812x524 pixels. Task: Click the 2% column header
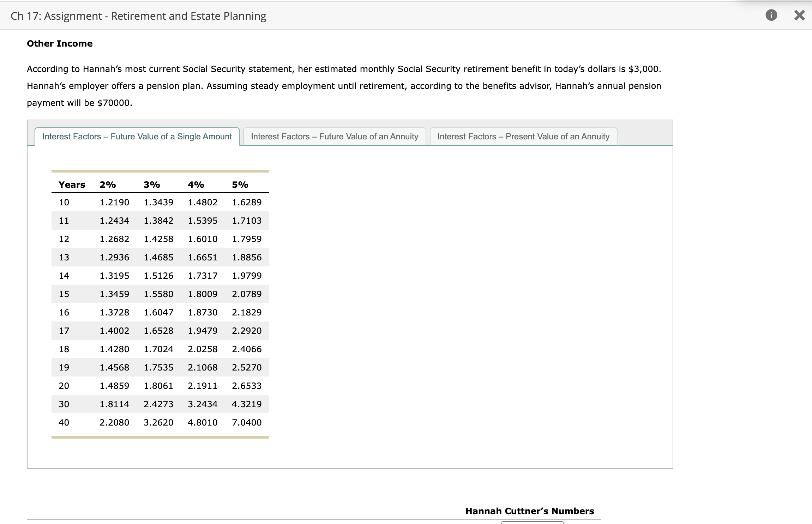tap(108, 185)
